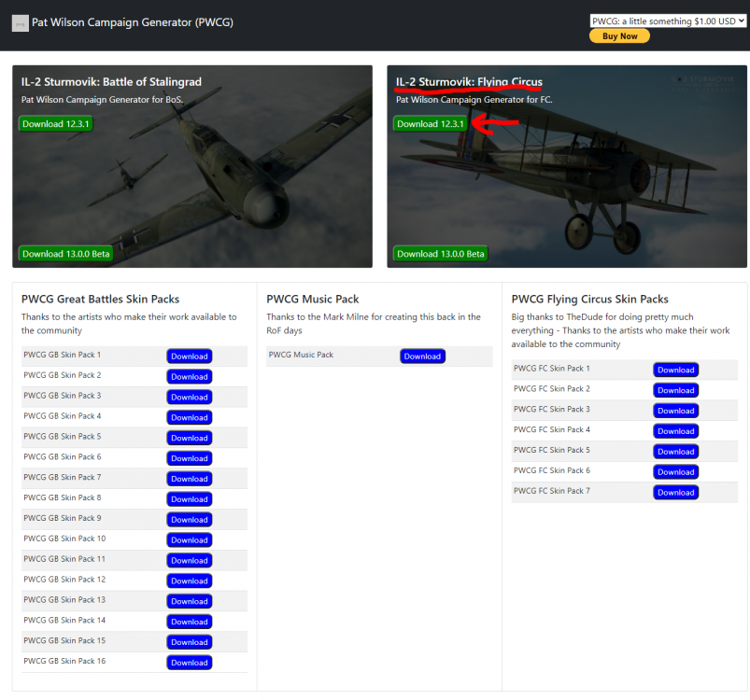
Task: Get the 13.0.0 Beta for Battle of Stalingrad
Action: (66, 254)
